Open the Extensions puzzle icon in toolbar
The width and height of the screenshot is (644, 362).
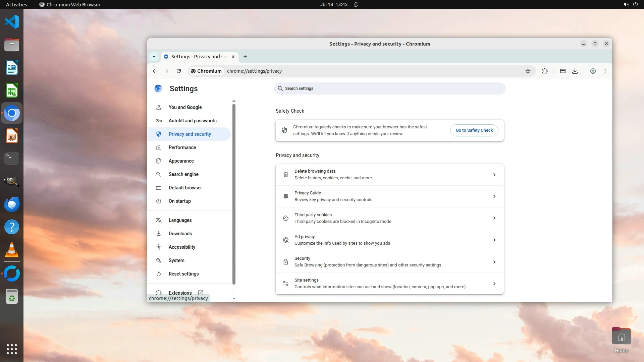click(545, 71)
